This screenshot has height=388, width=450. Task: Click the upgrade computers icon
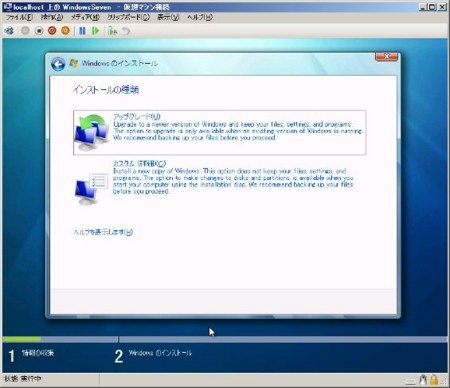click(x=92, y=132)
